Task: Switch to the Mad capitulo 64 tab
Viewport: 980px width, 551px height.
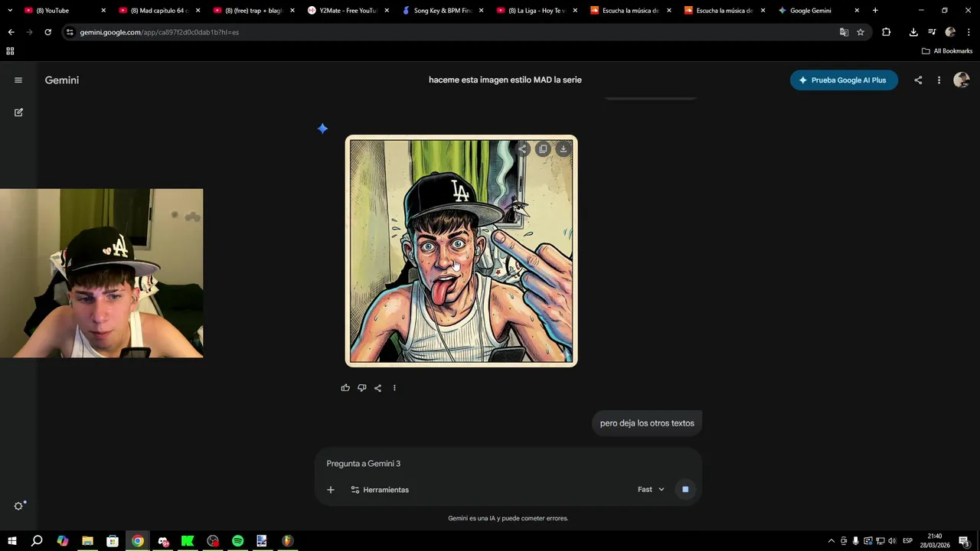Action: 159,11
